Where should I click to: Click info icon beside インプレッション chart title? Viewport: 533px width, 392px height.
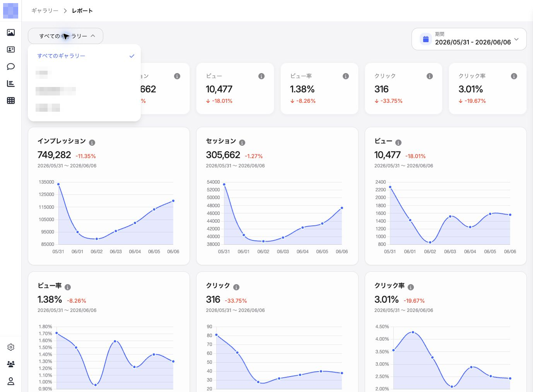[92, 143]
